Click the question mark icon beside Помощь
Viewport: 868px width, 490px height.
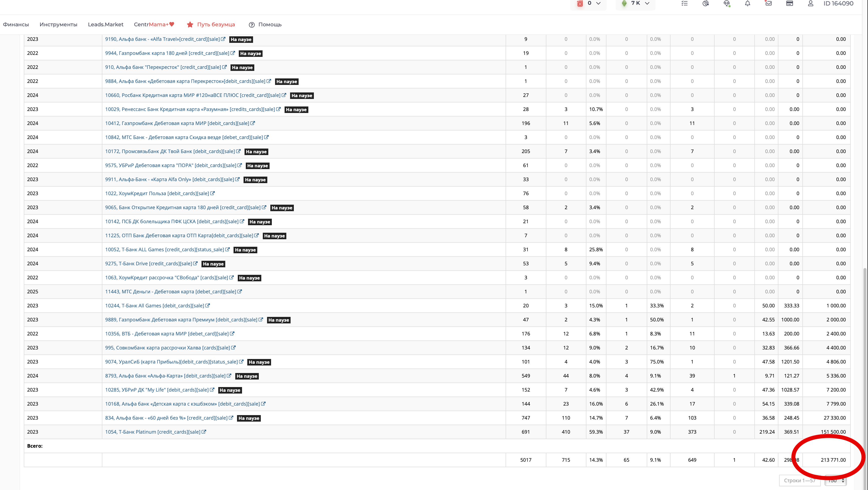251,25
